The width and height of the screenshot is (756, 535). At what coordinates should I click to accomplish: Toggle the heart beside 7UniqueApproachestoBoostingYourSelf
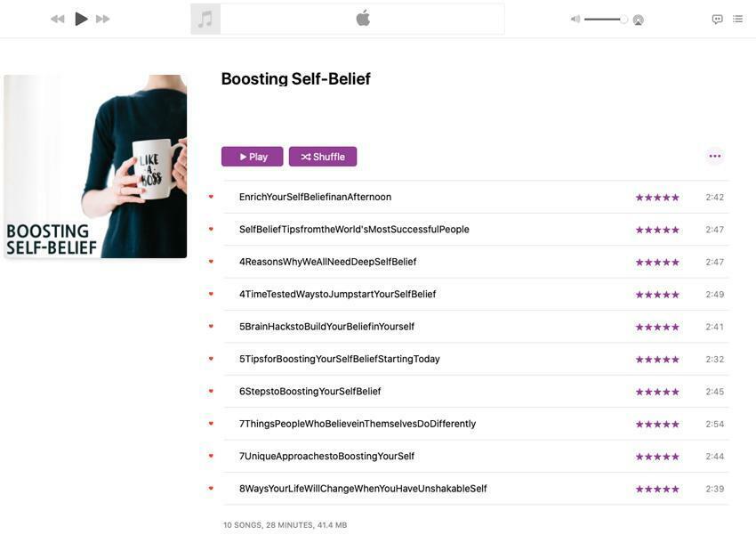pos(211,456)
